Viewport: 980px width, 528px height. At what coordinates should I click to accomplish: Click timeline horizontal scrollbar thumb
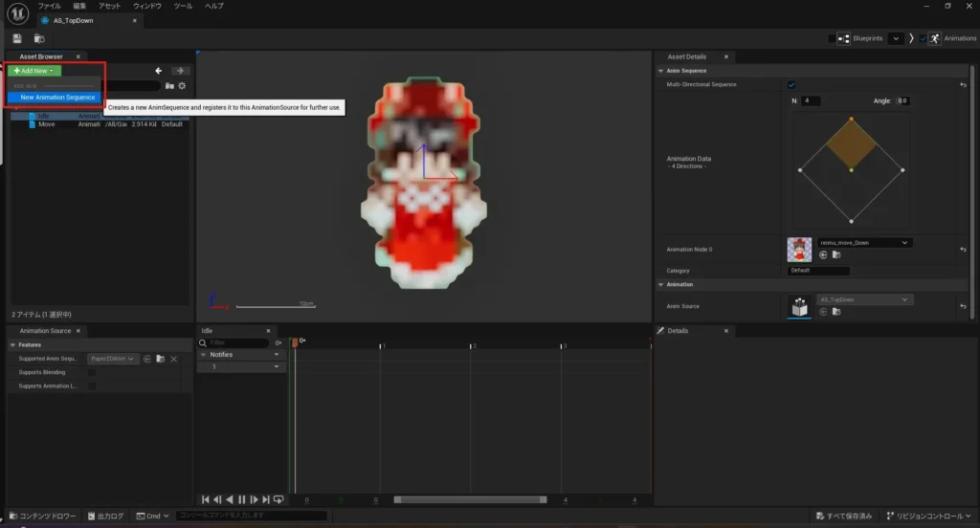coord(470,500)
